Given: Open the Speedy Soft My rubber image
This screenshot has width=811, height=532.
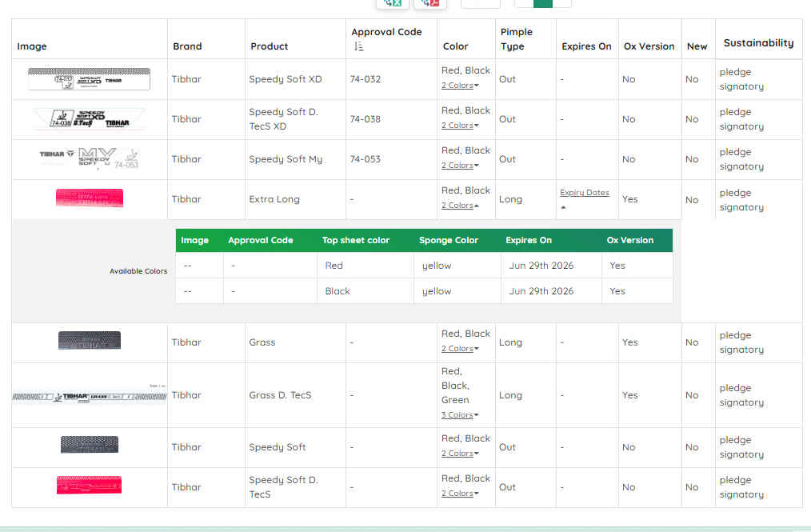Looking at the screenshot, I should pos(89,158).
